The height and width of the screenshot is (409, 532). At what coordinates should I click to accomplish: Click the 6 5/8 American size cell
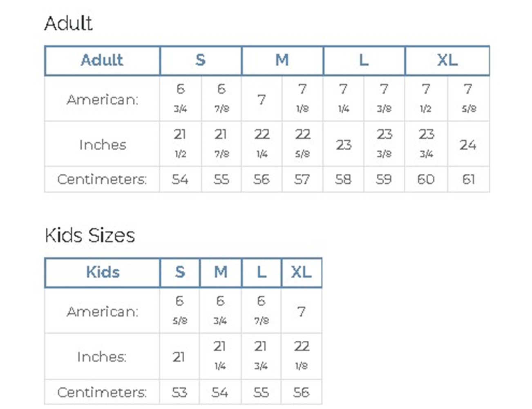pyautogui.click(x=180, y=310)
